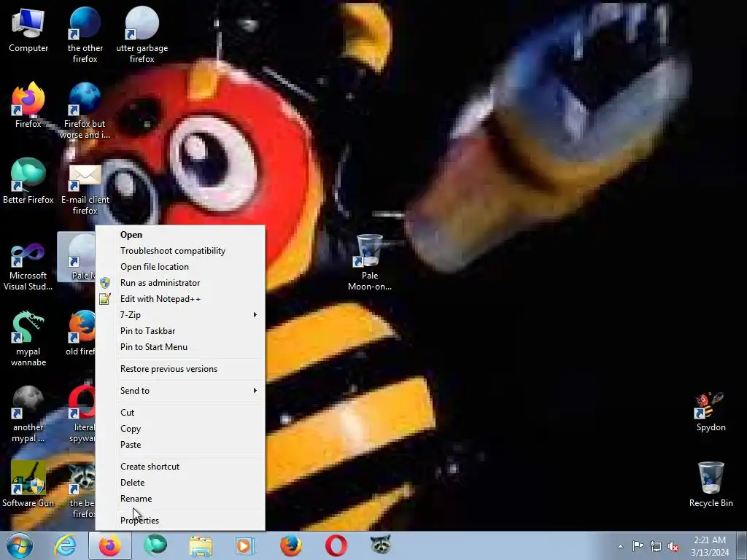Click the Windows Start button

coord(20,545)
